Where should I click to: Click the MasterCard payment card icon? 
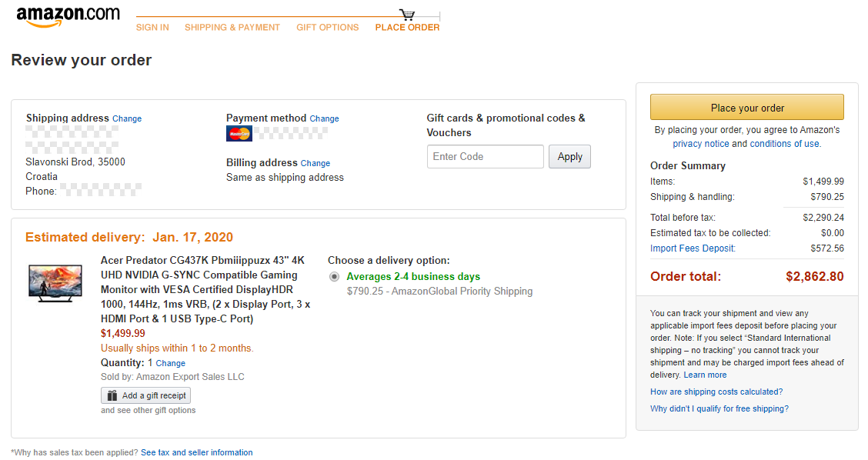pyautogui.click(x=239, y=133)
